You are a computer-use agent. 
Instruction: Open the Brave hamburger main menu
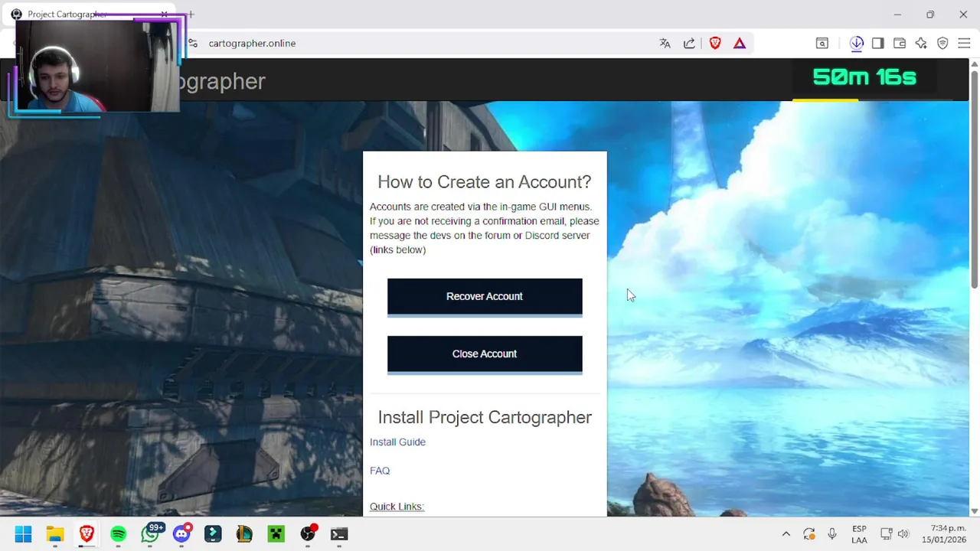tap(964, 44)
